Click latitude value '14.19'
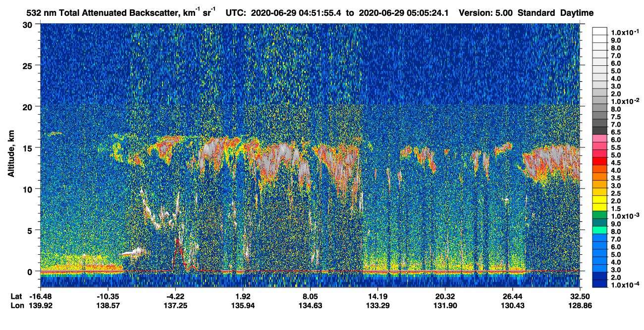The height and width of the screenshot is (330, 644). point(377,296)
